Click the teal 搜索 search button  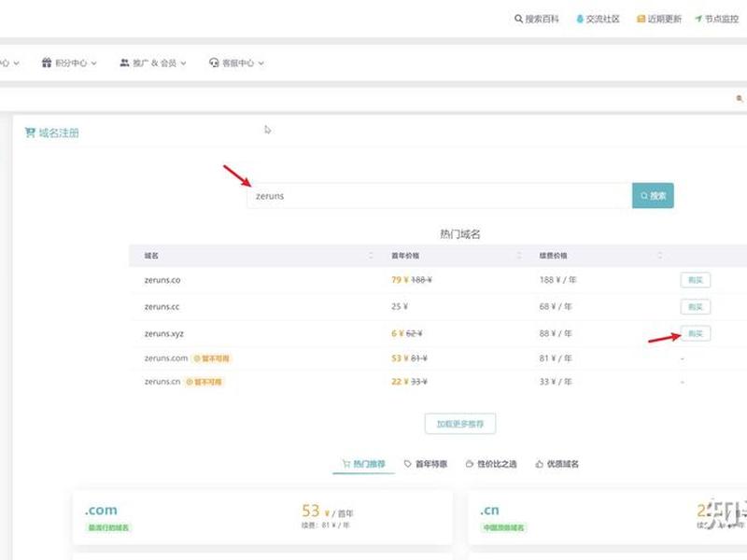[x=653, y=196]
